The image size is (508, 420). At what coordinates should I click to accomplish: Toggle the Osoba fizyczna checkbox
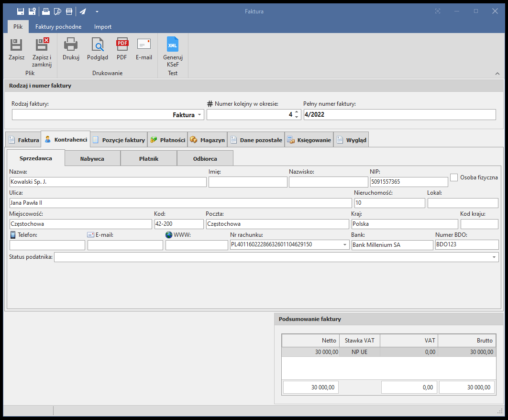pos(454,177)
